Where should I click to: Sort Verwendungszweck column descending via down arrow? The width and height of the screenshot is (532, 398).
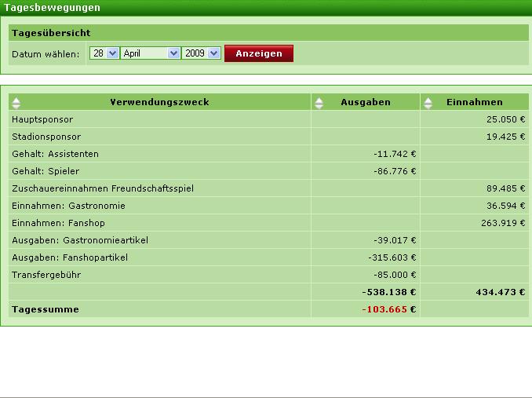(16, 105)
